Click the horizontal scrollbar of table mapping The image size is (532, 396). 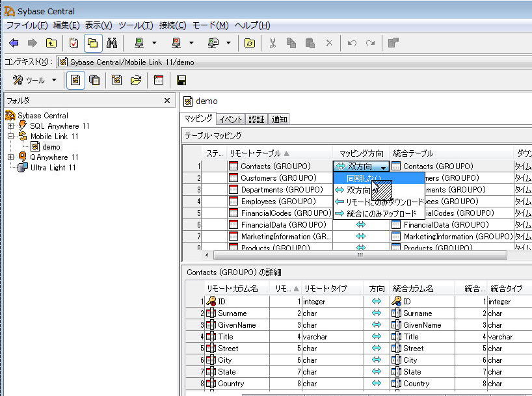coord(359,255)
